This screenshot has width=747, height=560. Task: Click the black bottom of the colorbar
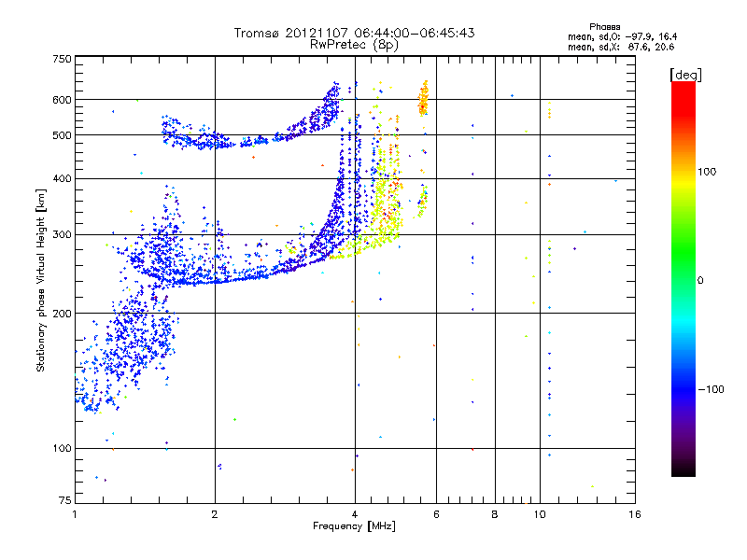(x=684, y=472)
